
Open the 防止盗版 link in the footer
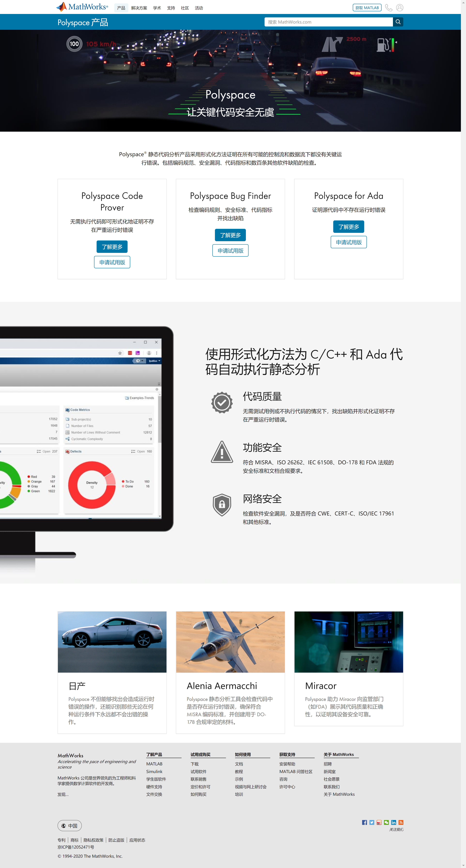[x=116, y=840]
